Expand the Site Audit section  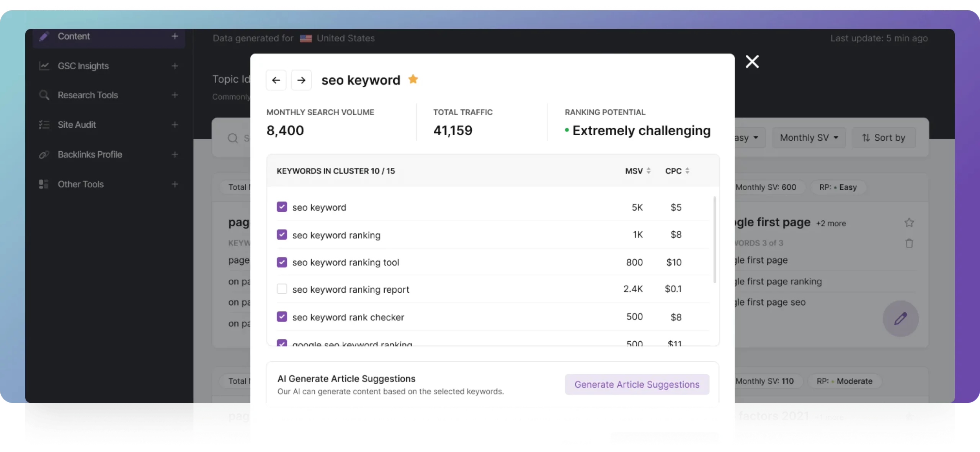[175, 125]
